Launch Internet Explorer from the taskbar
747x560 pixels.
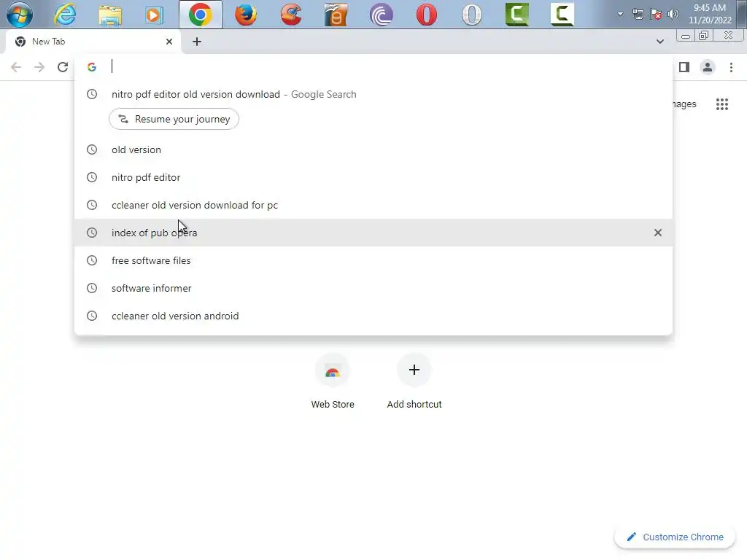pos(65,15)
